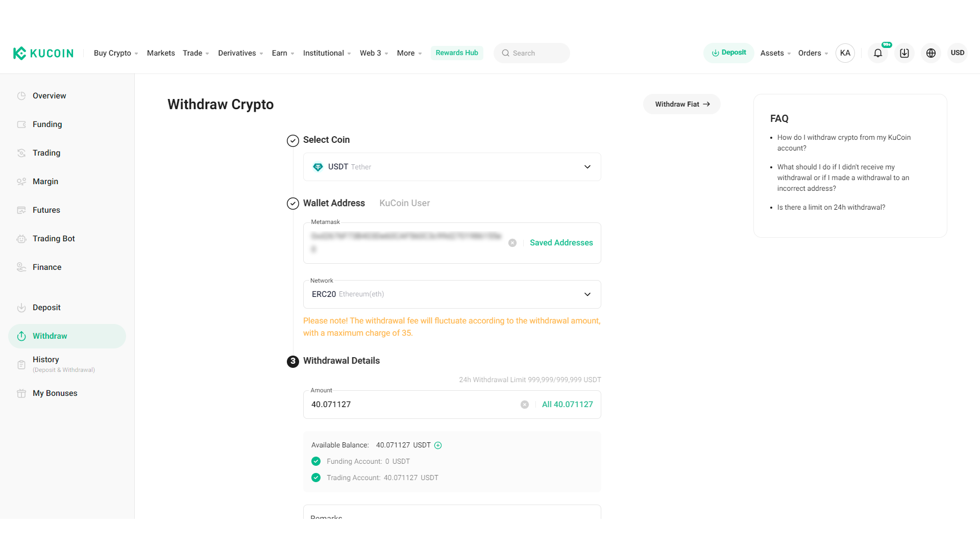Clear the Amount field with the X icon
This screenshot has width=980, height=551.
coord(525,404)
